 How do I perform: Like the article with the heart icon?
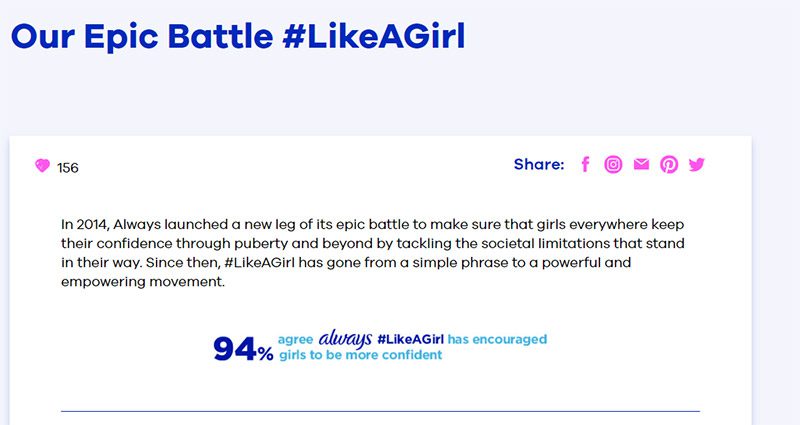point(42,165)
